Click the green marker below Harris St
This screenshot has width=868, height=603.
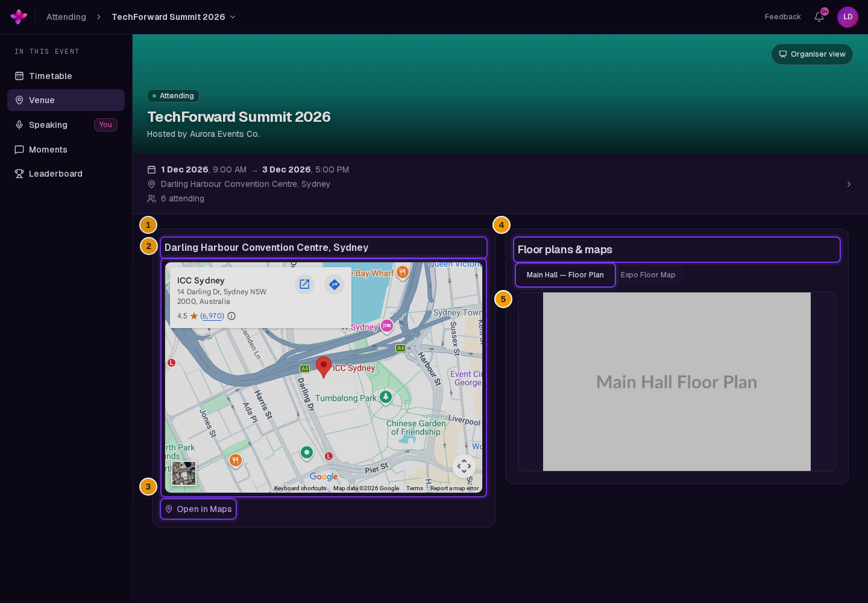click(307, 452)
